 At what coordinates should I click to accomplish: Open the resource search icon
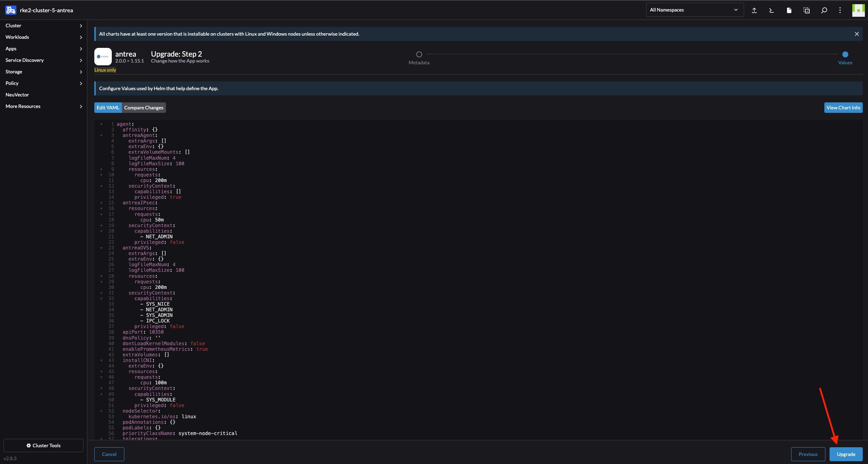pos(824,10)
